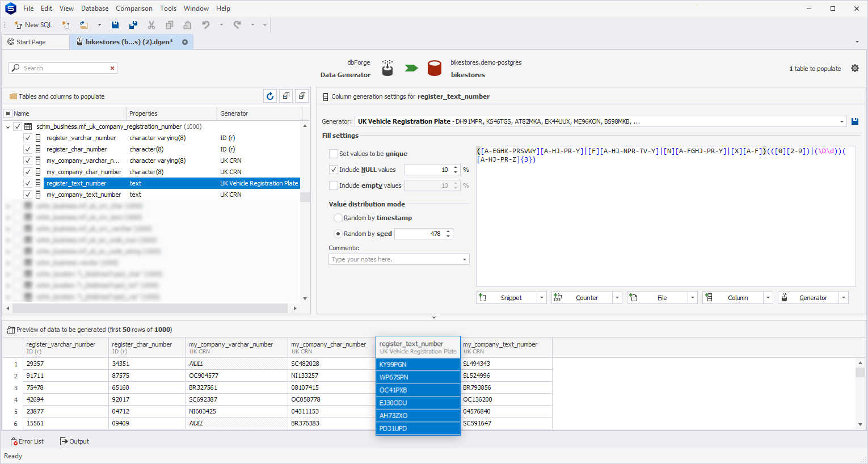Click the Open file folder icon

click(84, 25)
